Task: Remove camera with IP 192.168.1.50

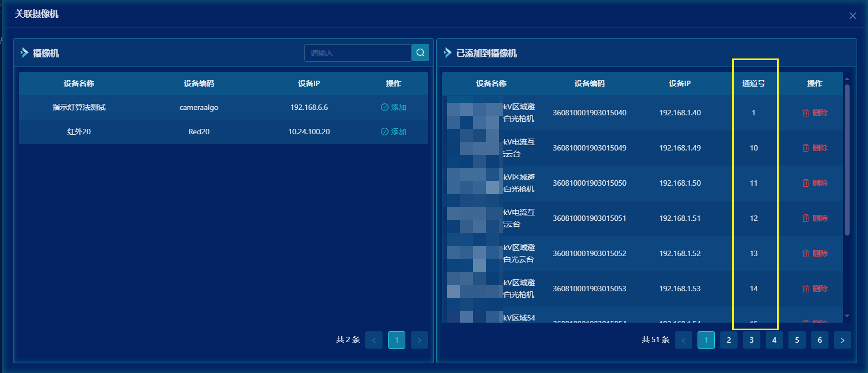Action: 814,183
